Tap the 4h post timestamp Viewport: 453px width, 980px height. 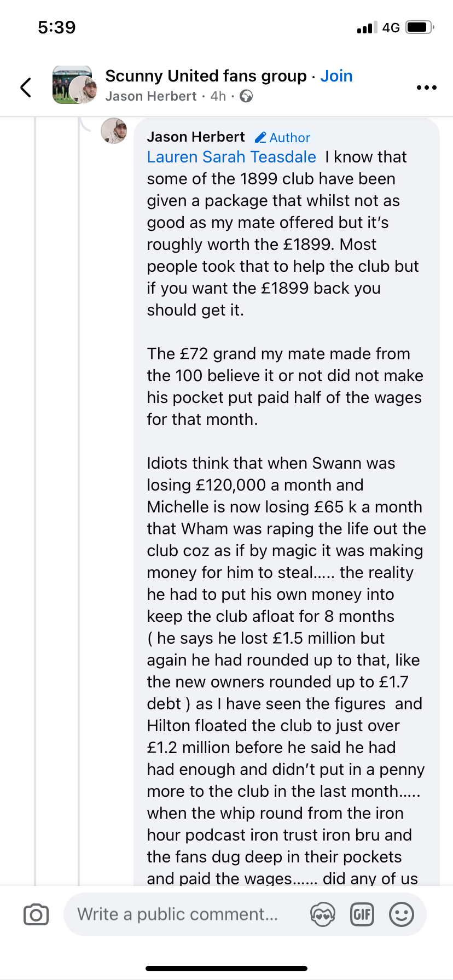218,96
